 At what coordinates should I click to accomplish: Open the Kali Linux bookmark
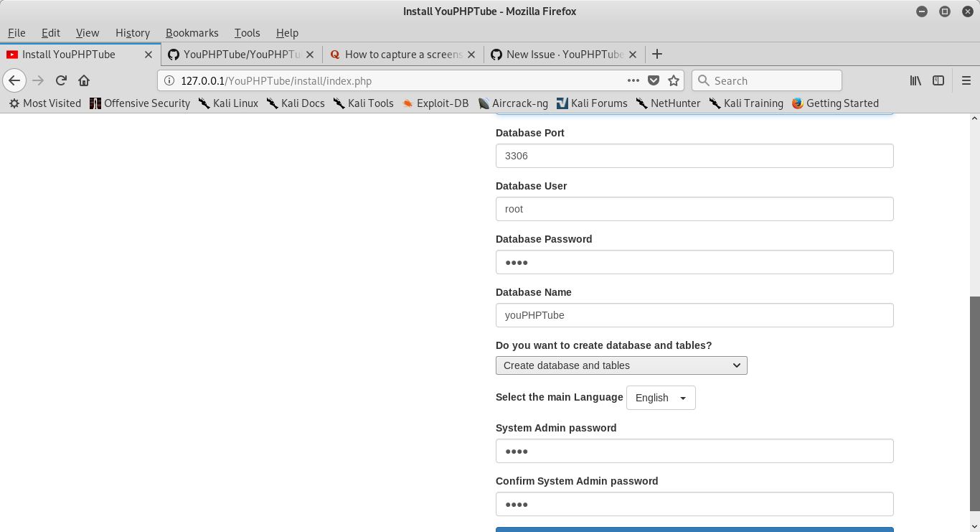click(228, 103)
